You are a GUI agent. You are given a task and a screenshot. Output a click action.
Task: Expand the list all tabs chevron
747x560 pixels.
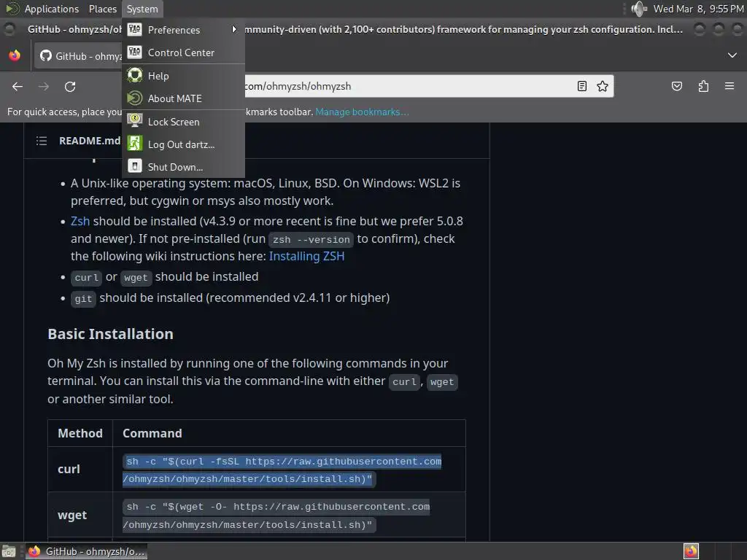732,55
